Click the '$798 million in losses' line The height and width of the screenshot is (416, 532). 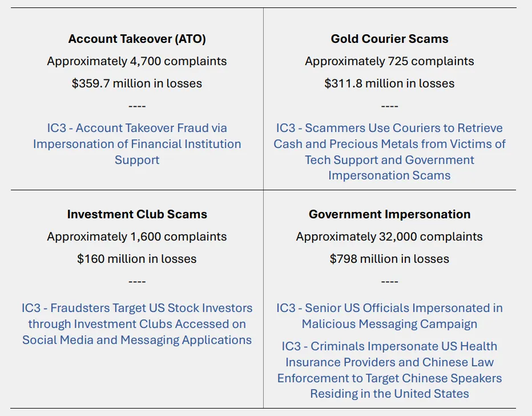(389, 259)
